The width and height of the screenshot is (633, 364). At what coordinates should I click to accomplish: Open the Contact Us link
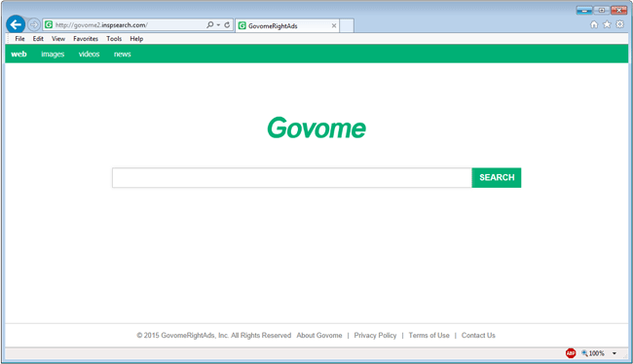click(x=478, y=336)
